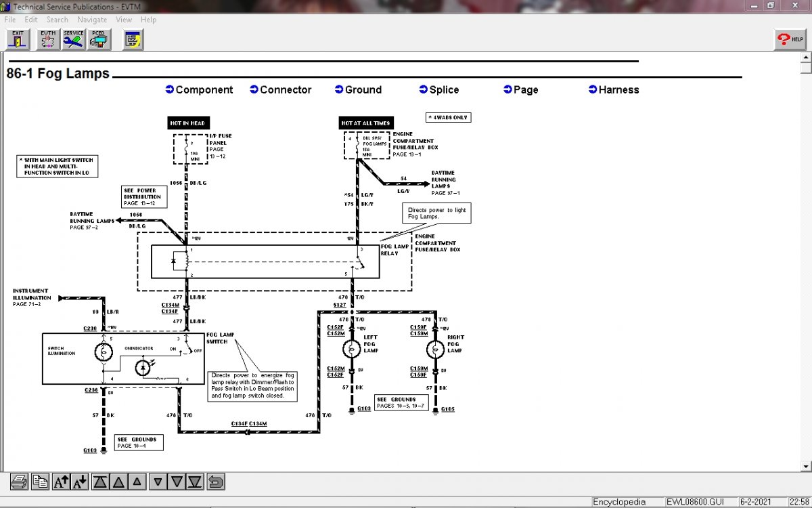The height and width of the screenshot is (508, 812).
Task: Open the View menu
Action: pos(124,20)
